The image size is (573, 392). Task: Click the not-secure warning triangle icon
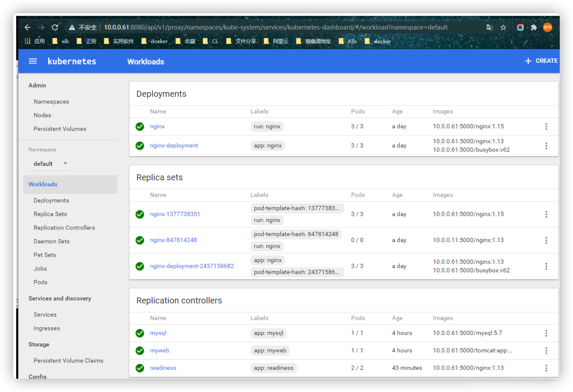pos(72,27)
